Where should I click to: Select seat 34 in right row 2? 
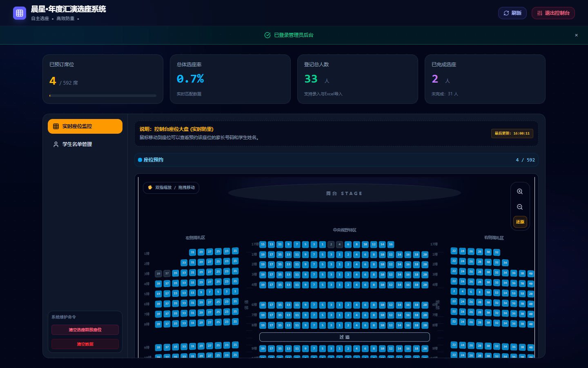506,263
